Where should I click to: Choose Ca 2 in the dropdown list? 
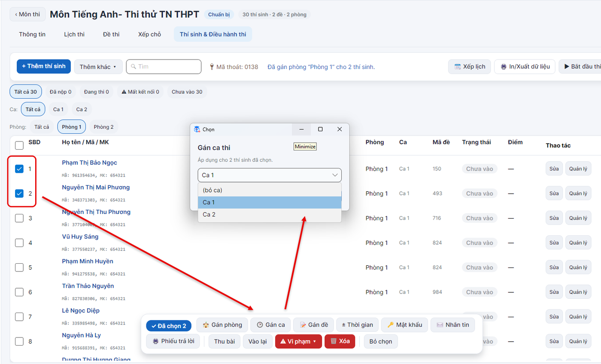[270, 214]
